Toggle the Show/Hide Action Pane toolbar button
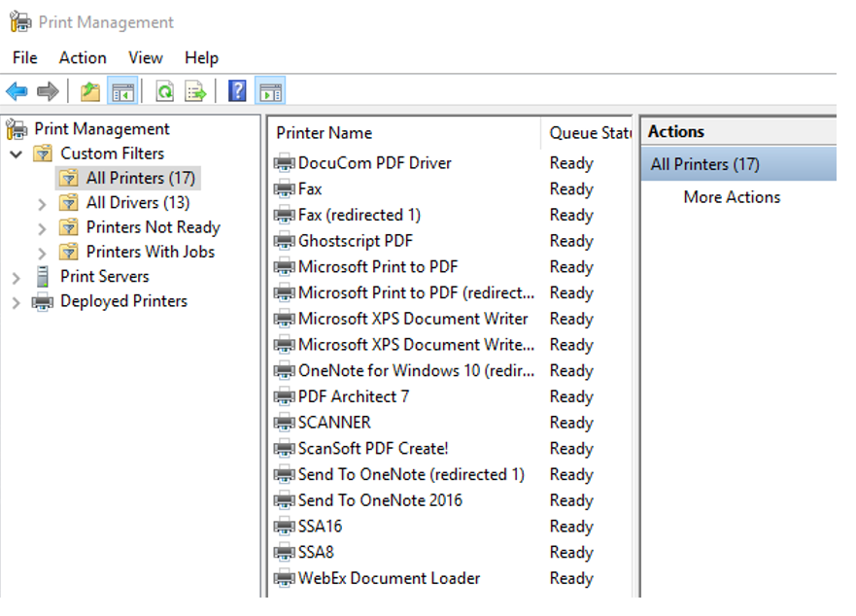Viewport: 856px width, 616px height. (270, 91)
